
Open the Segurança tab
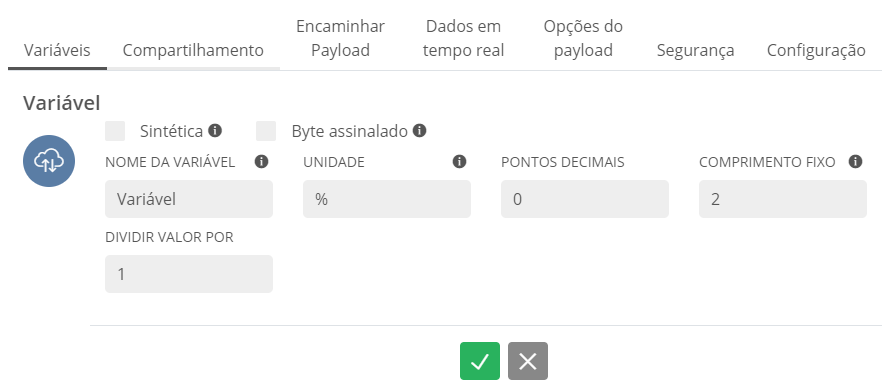click(695, 50)
